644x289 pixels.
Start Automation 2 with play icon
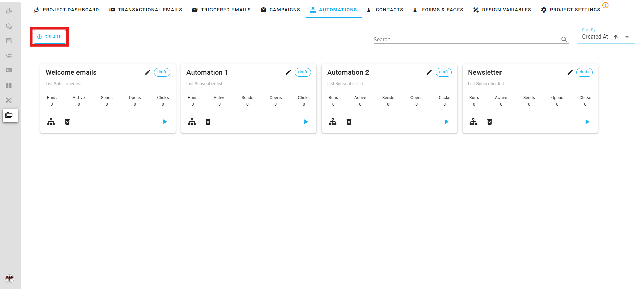447,122
